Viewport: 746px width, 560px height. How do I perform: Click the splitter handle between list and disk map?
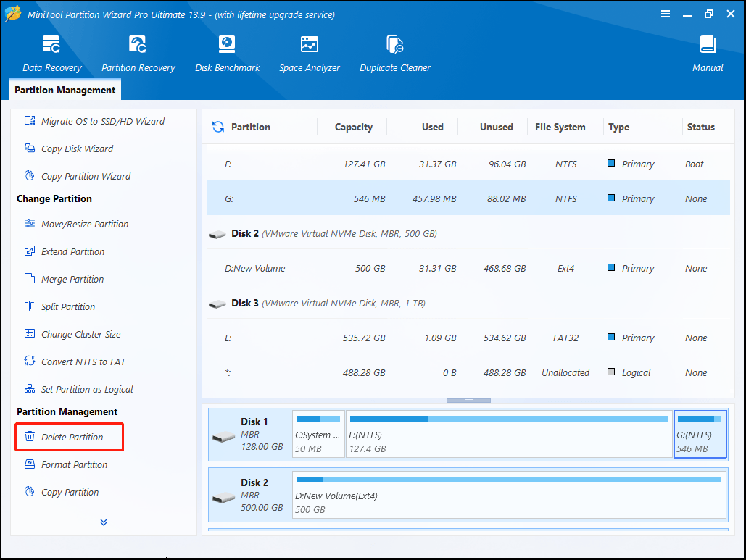click(x=468, y=401)
